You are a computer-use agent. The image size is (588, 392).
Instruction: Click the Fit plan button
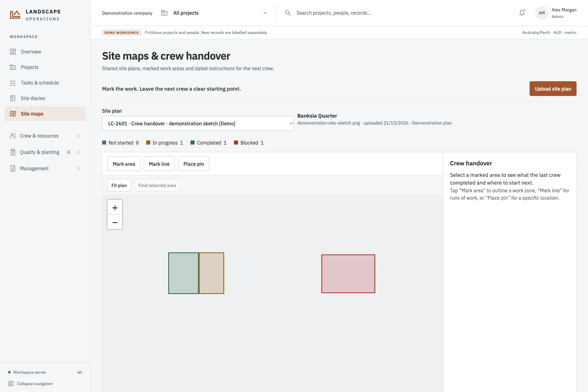[119, 185]
